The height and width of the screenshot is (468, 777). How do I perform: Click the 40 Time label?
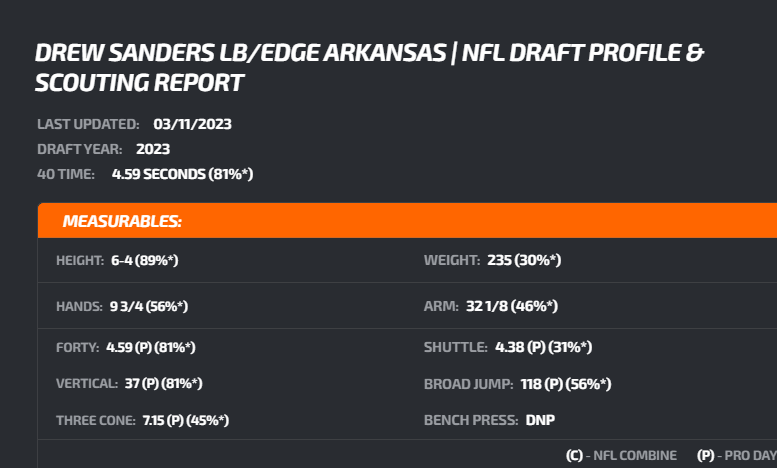coord(66,175)
